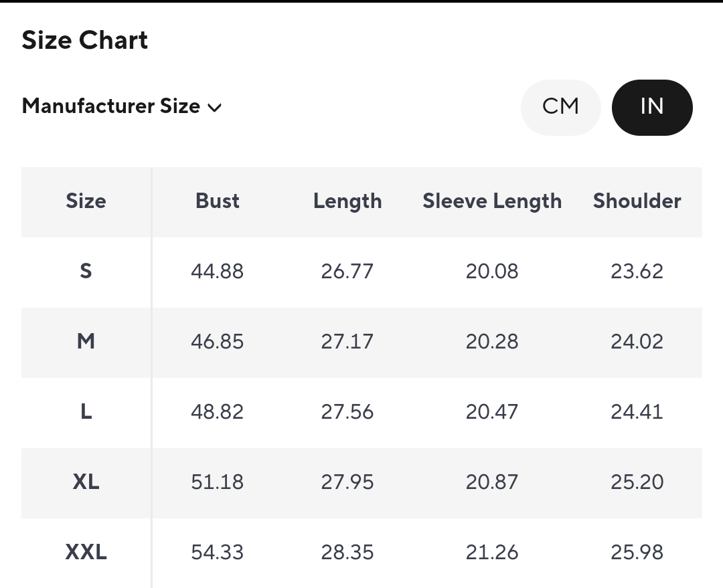Click the XL shoulder value 25.20
The width and height of the screenshot is (723, 588).
[x=637, y=482]
